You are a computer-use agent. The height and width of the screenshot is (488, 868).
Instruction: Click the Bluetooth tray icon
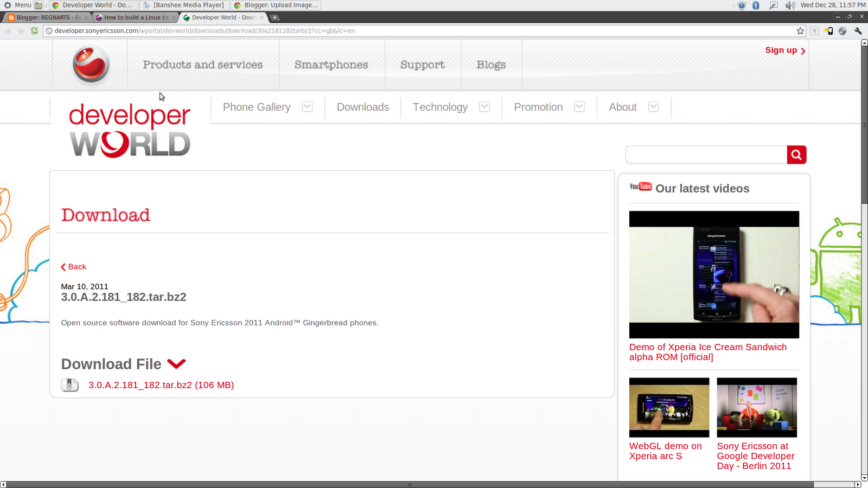756,5
